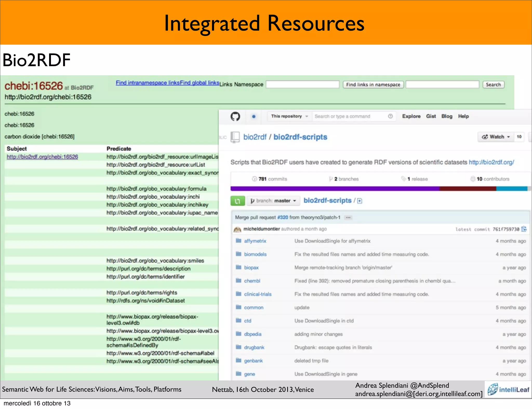
Task: Open the branch master dropdown
Action: (x=273, y=201)
